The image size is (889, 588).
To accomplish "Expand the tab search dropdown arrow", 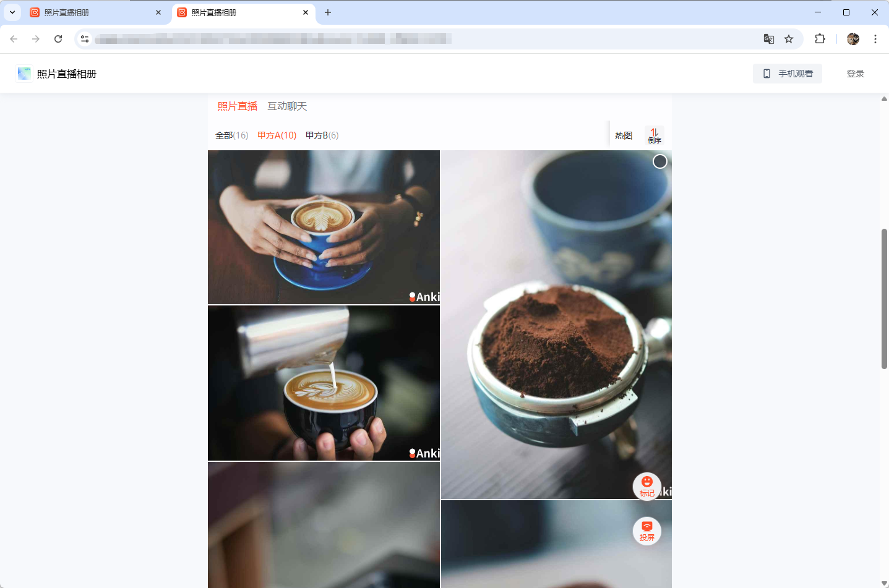I will pyautogui.click(x=12, y=12).
